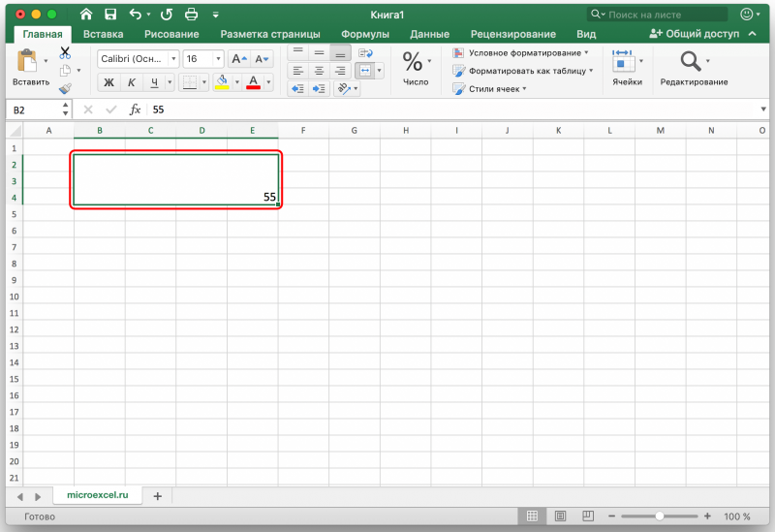The height and width of the screenshot is (532, 775).
Task: Select the Format Painter brush
Action: (65, 88)
